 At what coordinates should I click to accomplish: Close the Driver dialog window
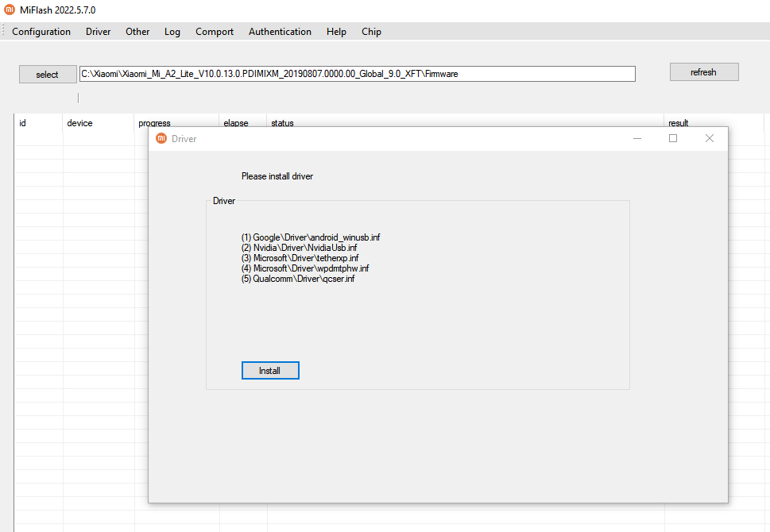(x=710, y=138)
